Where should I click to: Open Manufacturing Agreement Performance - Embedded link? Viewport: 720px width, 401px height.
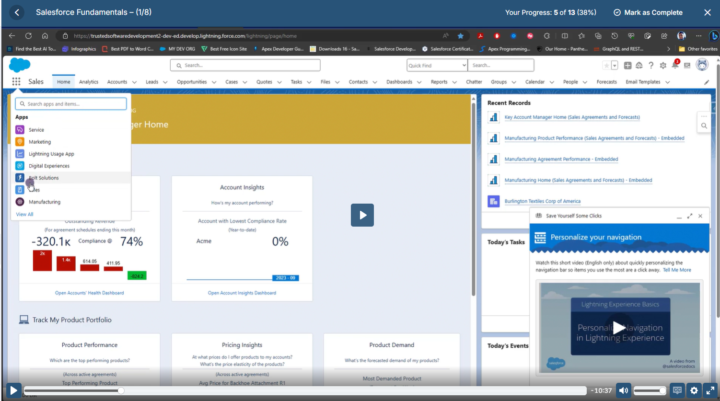(561, 159)
